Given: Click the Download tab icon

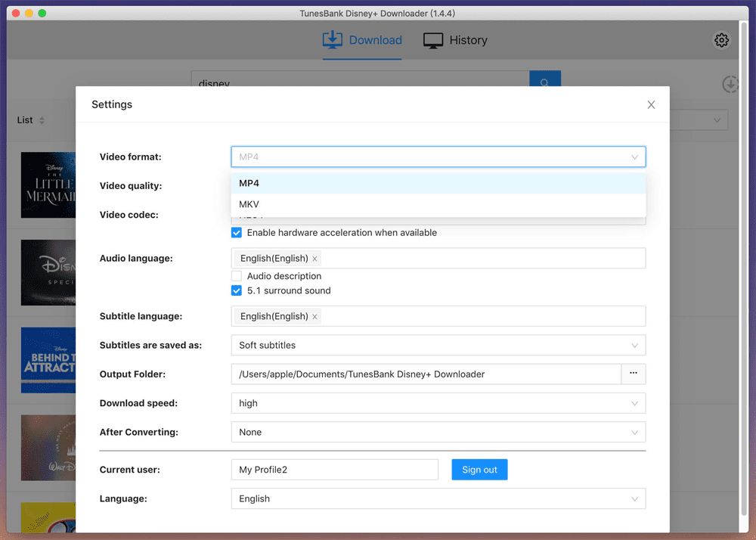Looking at the screenshot, I should coord(332,40).
